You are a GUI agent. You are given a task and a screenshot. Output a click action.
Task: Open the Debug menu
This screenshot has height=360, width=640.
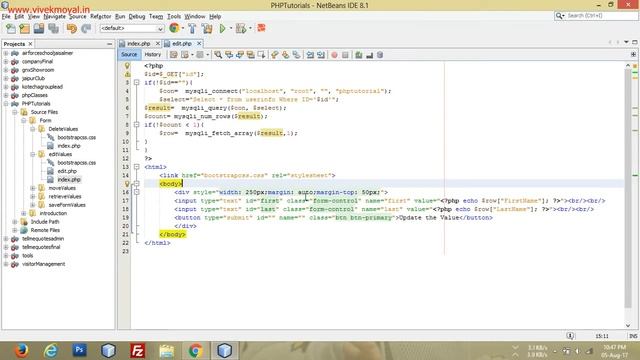(137, 16)
